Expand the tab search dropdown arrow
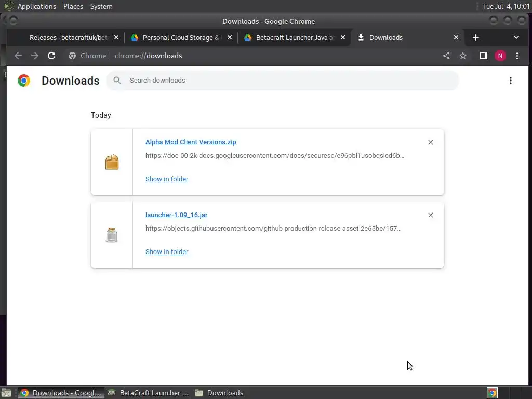 coord(516,37)
